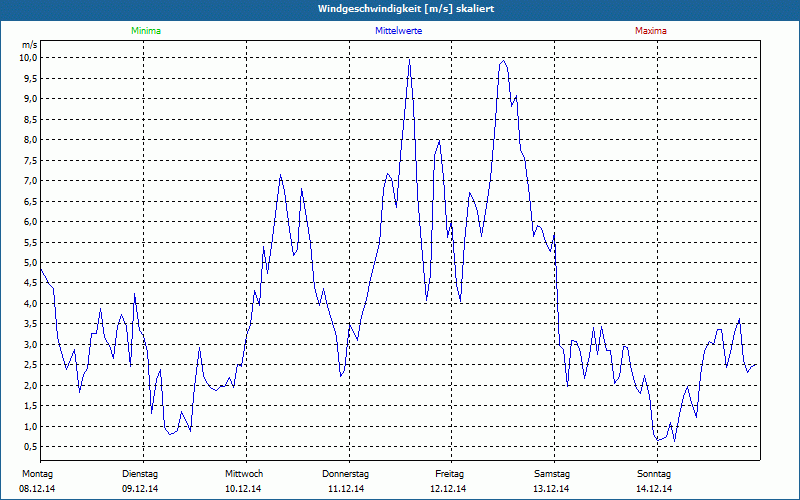Click the 1,5 y-axis value

31,406
